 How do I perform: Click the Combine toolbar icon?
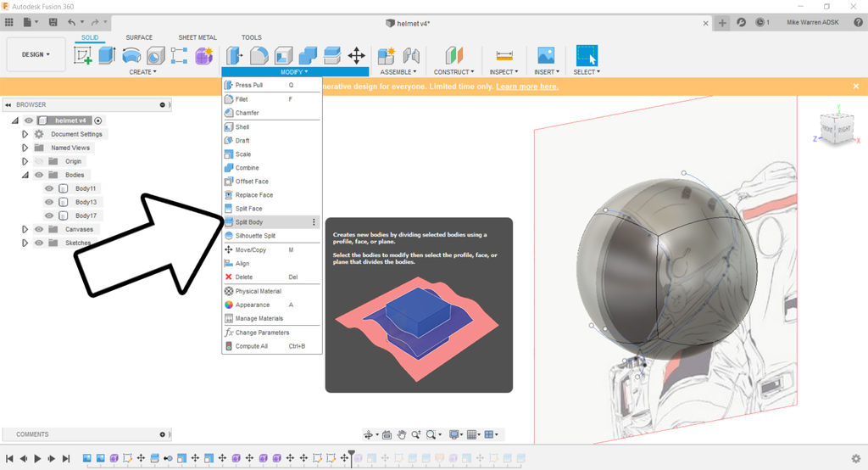308,55
